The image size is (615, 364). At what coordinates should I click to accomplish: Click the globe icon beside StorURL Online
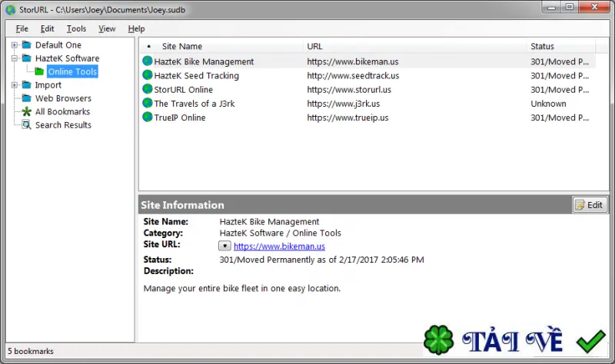148,89
